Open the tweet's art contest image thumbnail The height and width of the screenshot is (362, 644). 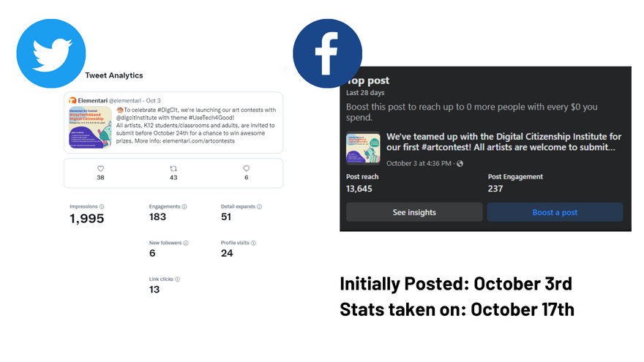tap(90, 127)
